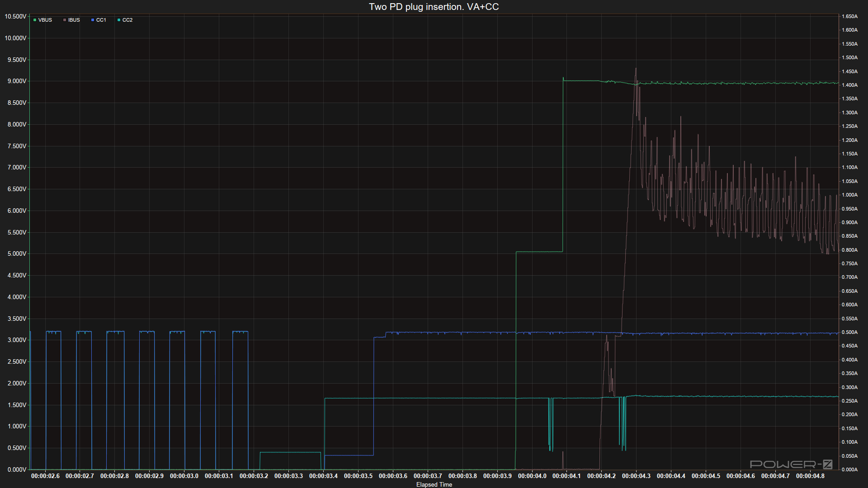Click the 00:00:03.4 time axis tick
868x488 pixels.
323,476
